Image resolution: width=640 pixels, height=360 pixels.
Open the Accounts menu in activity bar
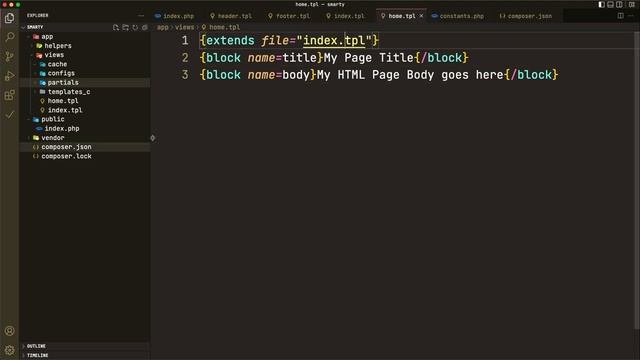tap(9, 331)
